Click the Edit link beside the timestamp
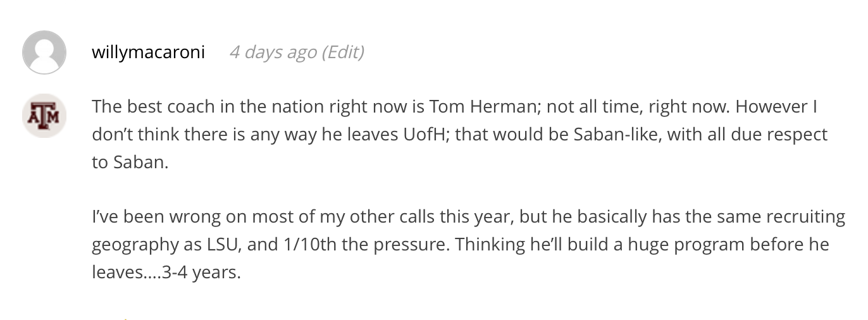This screenshot has height=320, width=868. (x=344, y=52)
